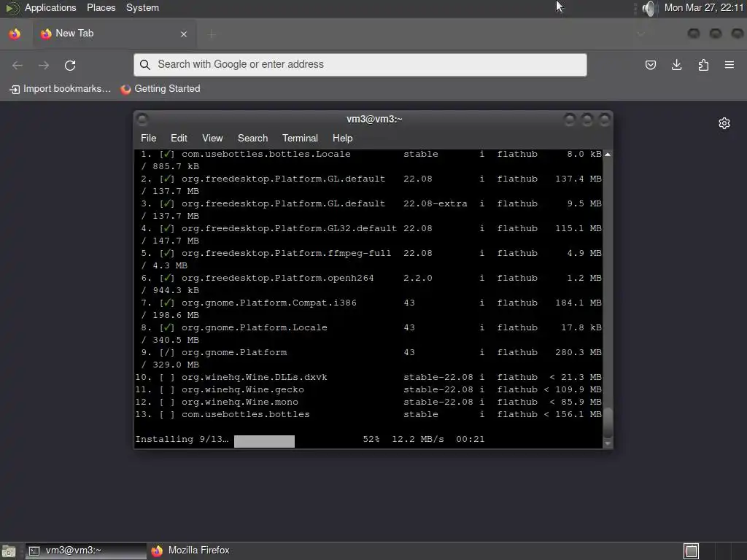Click the Installing 9/13 status text

click(182, 439)
